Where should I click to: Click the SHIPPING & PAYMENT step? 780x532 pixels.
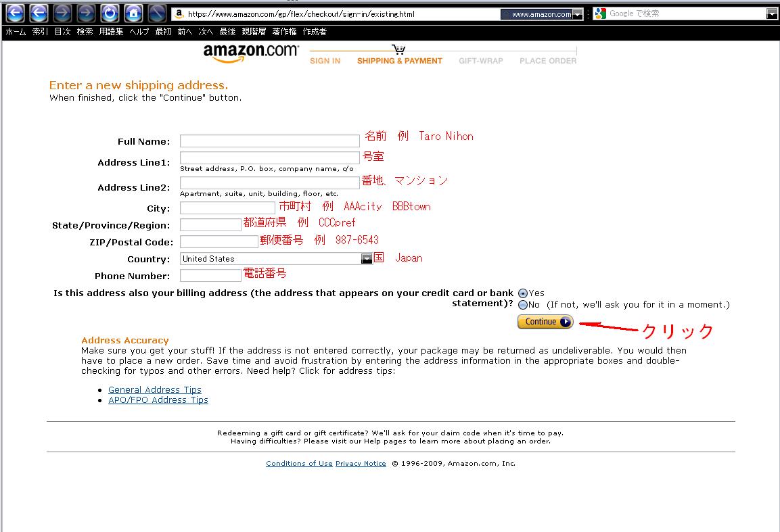(399, 61)
